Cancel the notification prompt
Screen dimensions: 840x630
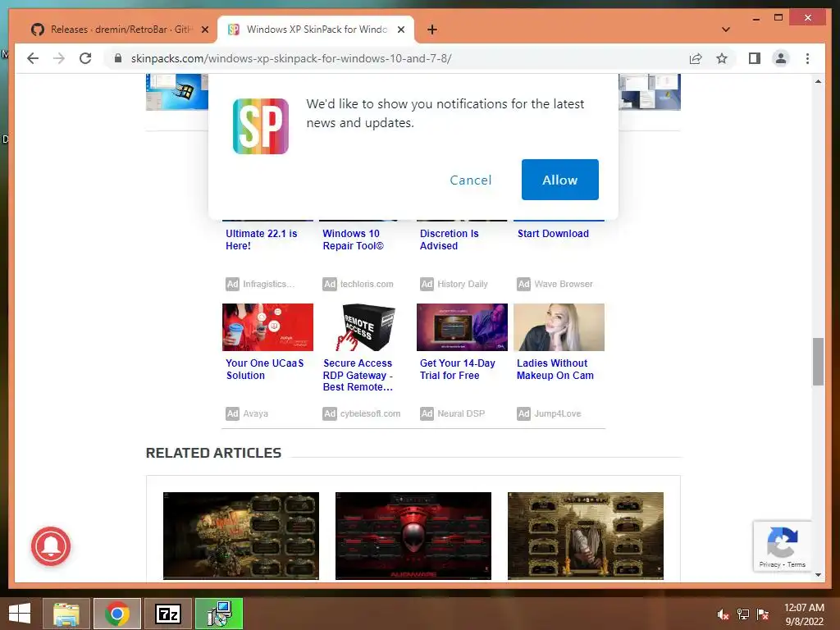click(x=470, y=180)
